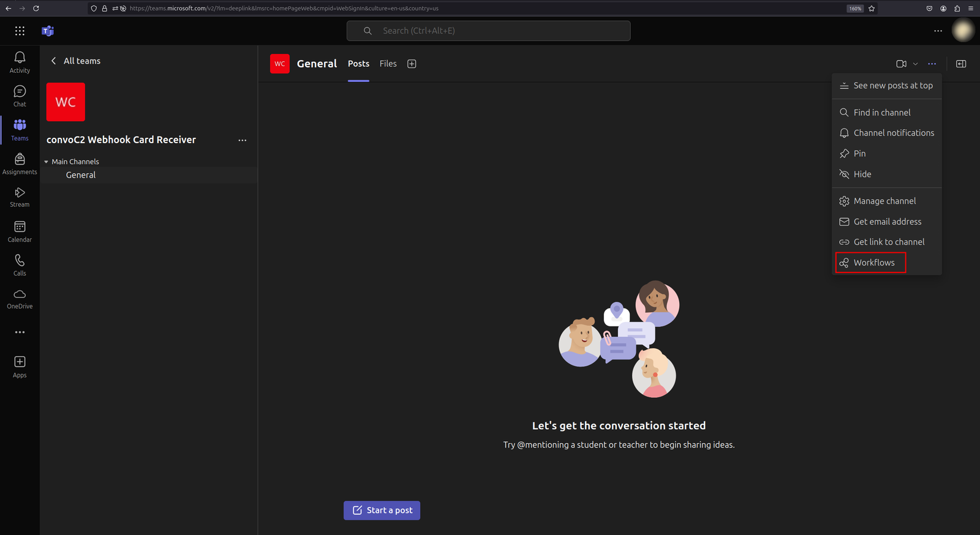Show more apps ellipsis in sidebar
The width and height of the screenshot is (980, 535).
[20, 332]
